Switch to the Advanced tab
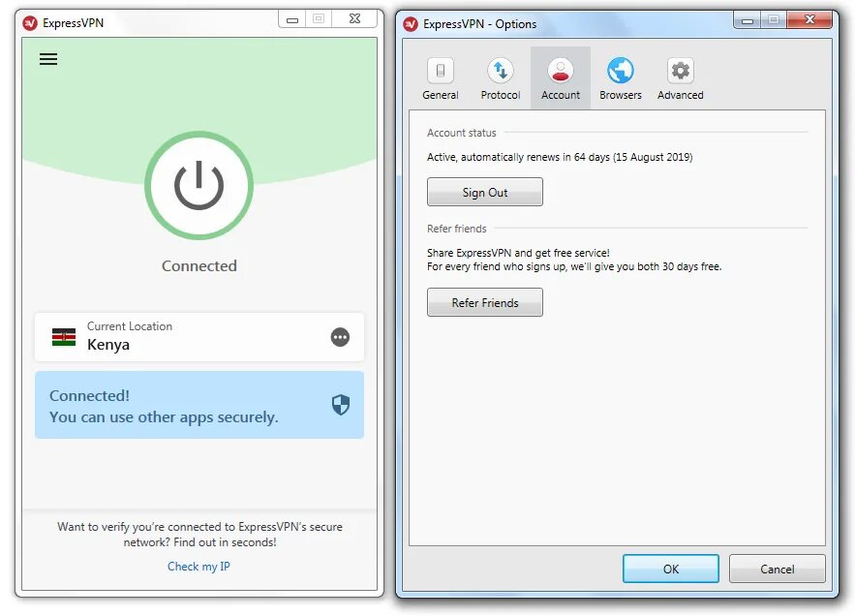This screenshot has height=616, width=855. (x=681, y=78)
